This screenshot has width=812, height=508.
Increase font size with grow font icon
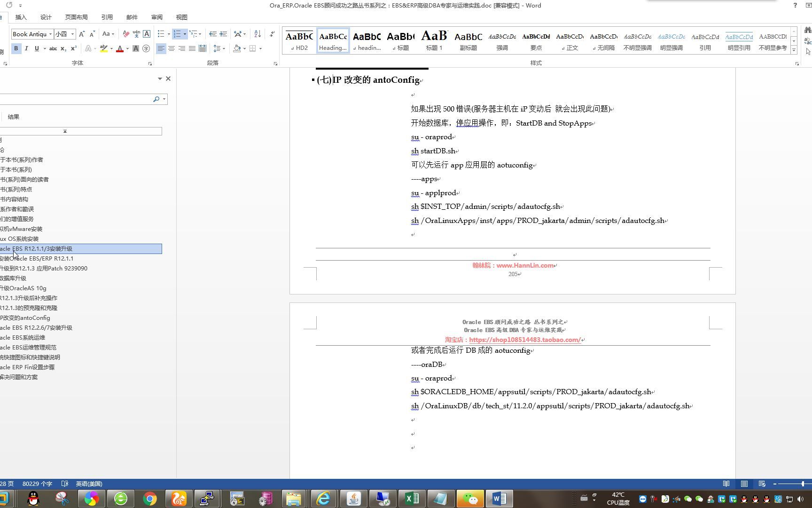[82, 34]
